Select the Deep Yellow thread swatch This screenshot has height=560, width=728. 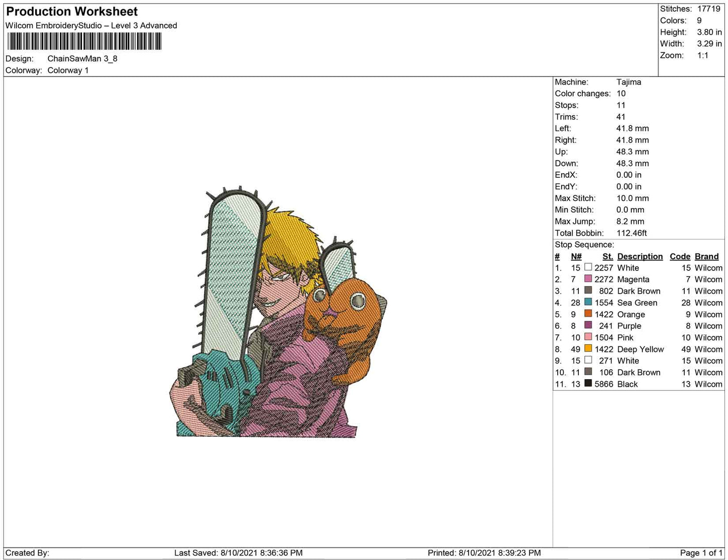[588, 348]
